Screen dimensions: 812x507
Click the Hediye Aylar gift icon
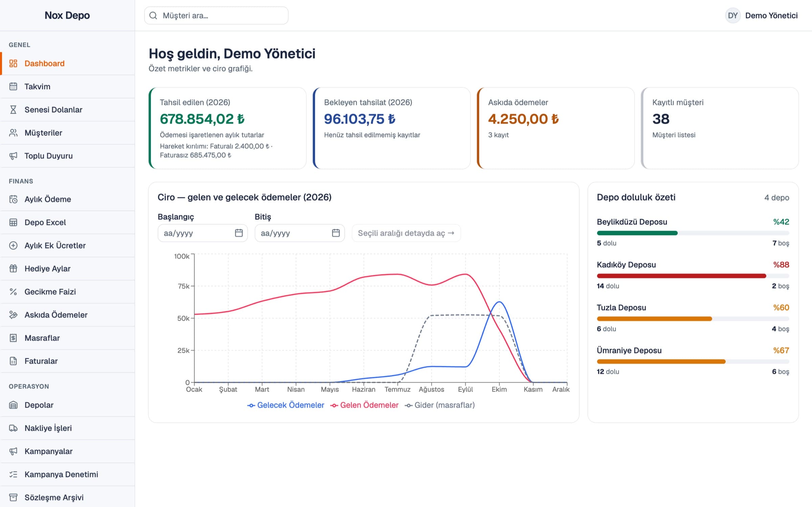(13, 269)
